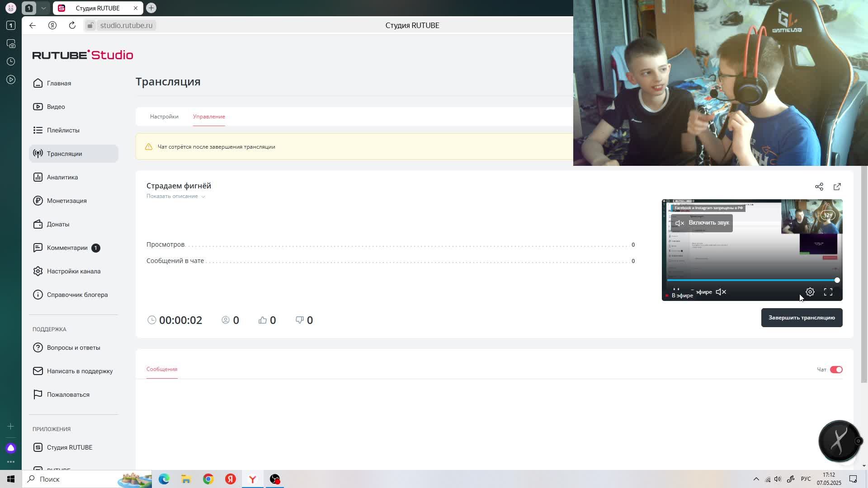Open the Монетизация section
Viewport: 868px width, 488px height.
(66, 201)
